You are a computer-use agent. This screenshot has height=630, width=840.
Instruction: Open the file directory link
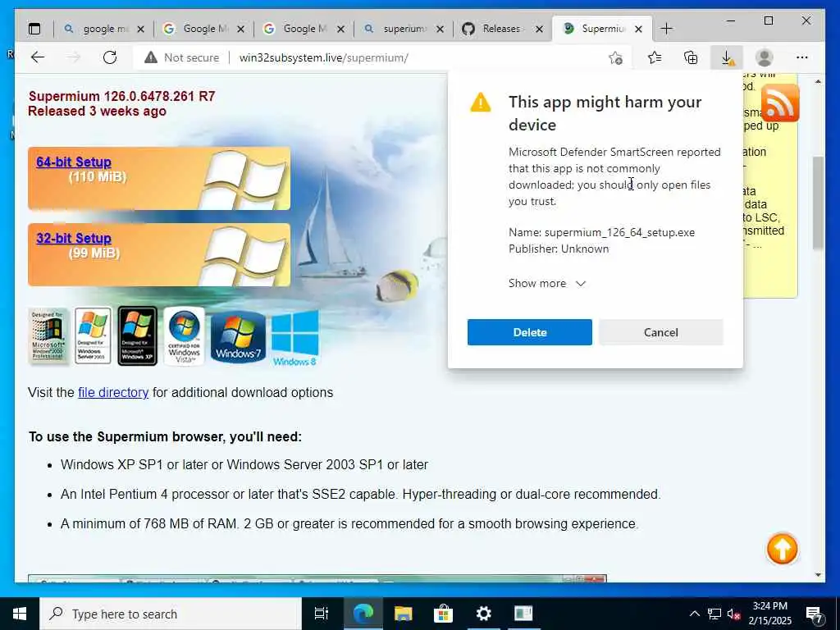(x=113, y=392)
